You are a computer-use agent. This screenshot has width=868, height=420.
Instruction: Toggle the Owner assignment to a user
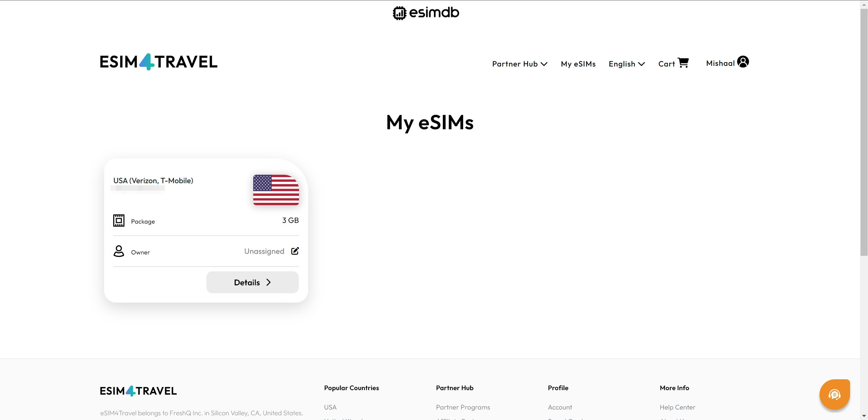295,251
